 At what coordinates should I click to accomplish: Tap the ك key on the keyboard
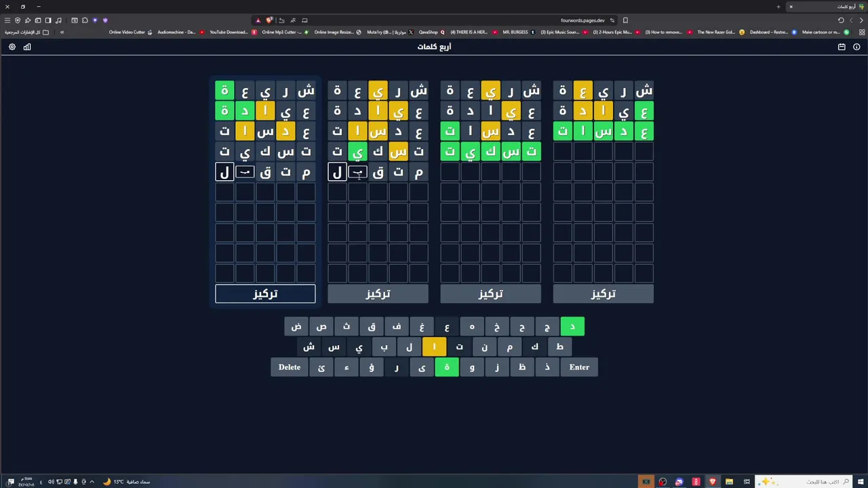[x=534, y=347]
